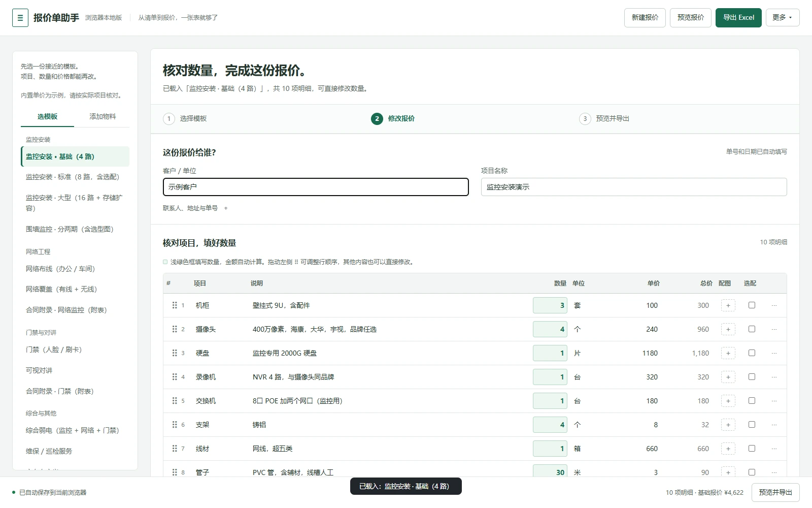Screen dimensions: 812x508
Task: Switch to the 添加物料 tab
Action: (103, 116)
